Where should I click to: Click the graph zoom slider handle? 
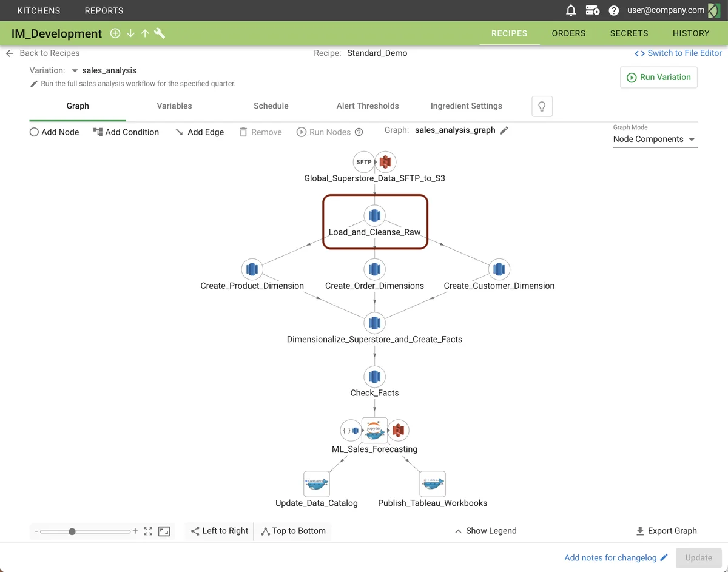(x=72, y=531)
